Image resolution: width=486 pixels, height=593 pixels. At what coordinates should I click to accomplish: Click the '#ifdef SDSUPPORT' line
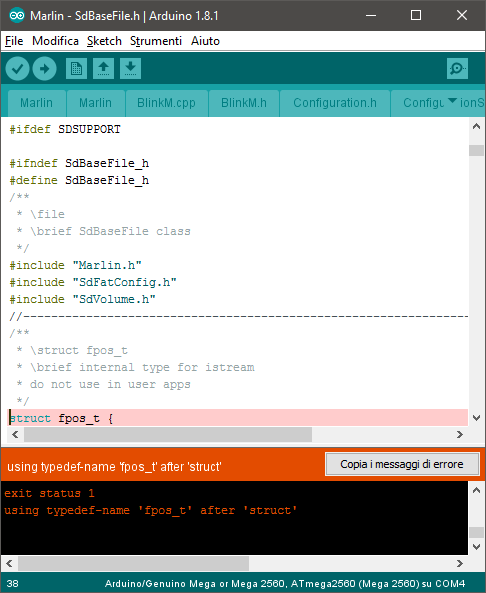click(x=65, y=129)
